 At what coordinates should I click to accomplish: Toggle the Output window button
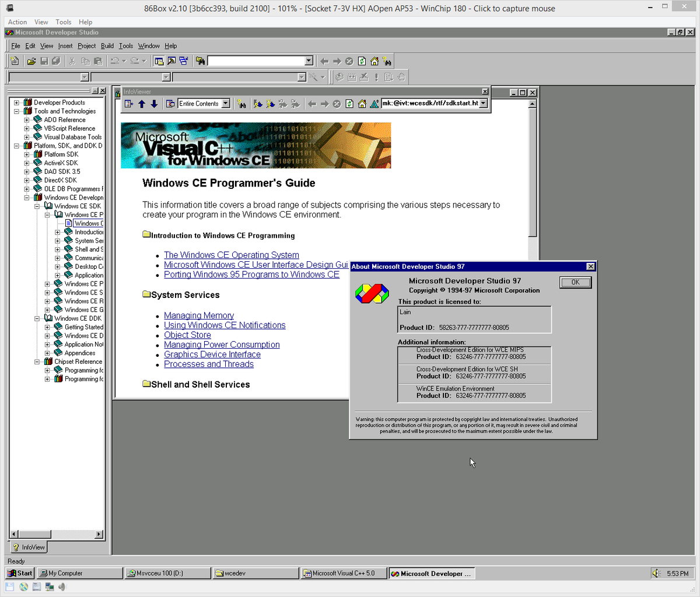click(171, 61)
